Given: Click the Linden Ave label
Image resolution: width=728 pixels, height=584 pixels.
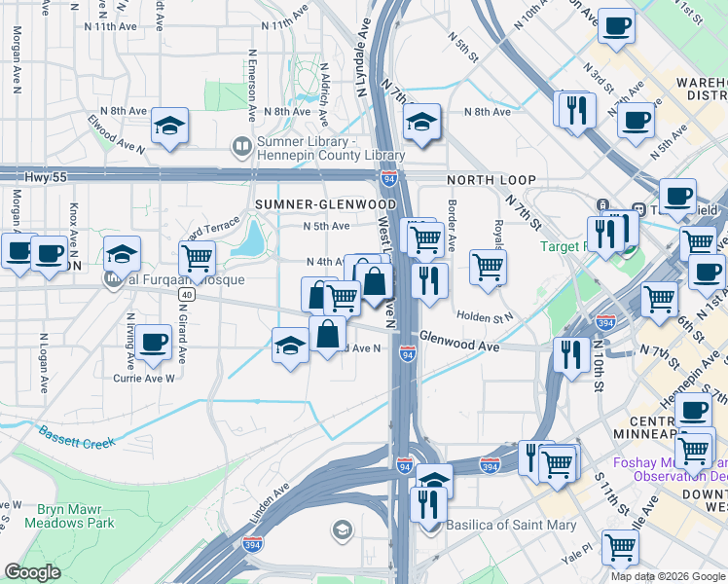Looking at the screenshot, I should pos(270,503).
